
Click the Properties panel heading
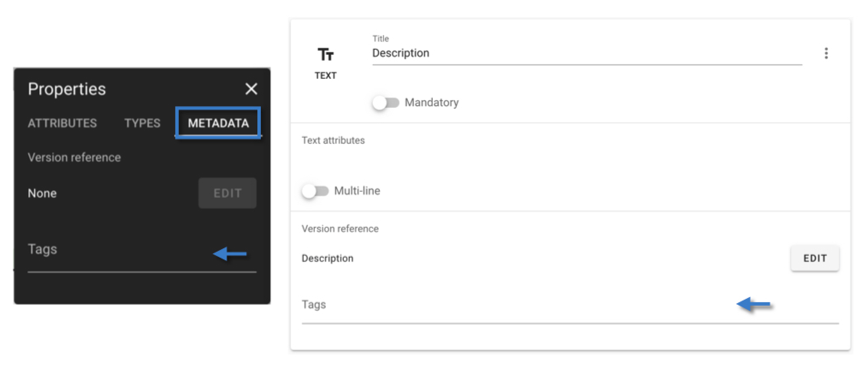click(x=67, y=89)
